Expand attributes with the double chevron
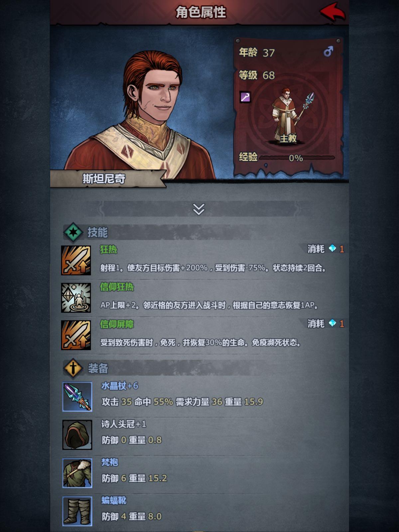This screenshot has height=532, width=399. (199, 209)
